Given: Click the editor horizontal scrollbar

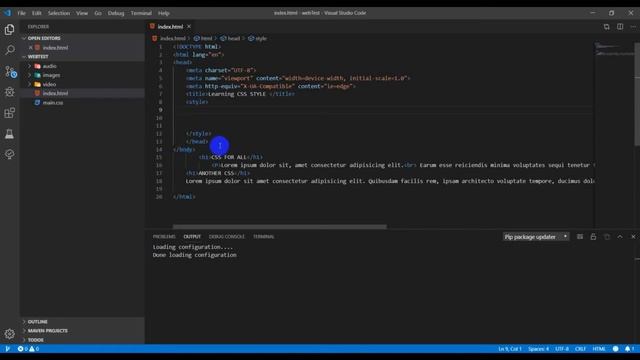Looking at the screenshot, I should (280, 227).
